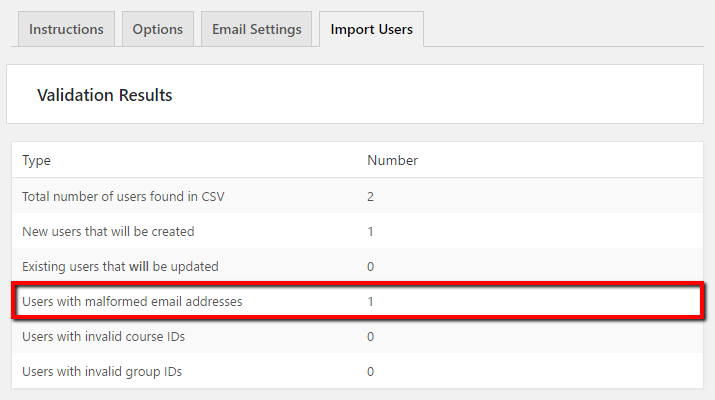This screenshot has height=400, width=715.
Task: Click the count 1 for malformed email addresses
Action: pyautogui.click(x=371, y=301)
